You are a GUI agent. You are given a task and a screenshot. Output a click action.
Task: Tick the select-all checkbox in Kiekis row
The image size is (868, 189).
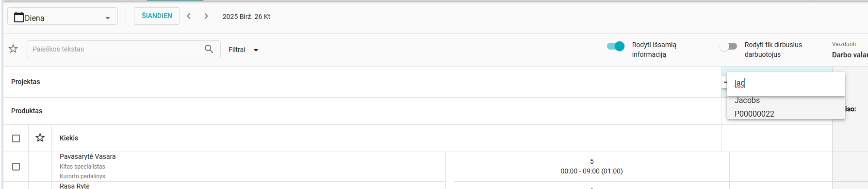pyautogui.click(x=16, y=138)
